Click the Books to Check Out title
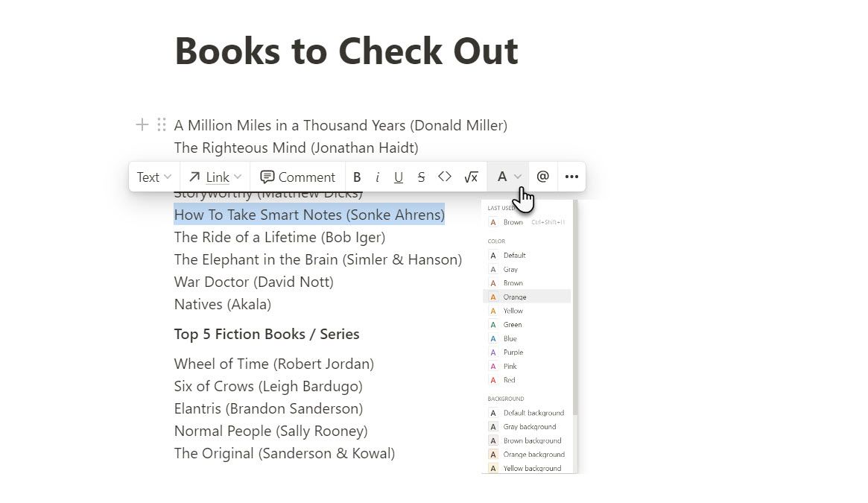Image resolution: width=868 pixels, height=503 pixels. [x=346, y=51]
